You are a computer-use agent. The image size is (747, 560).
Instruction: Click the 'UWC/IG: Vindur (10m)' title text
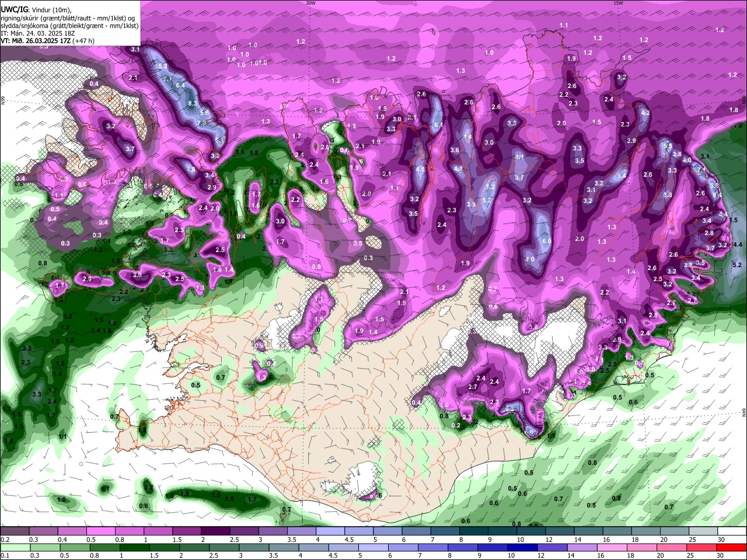[x=36, y=9]
